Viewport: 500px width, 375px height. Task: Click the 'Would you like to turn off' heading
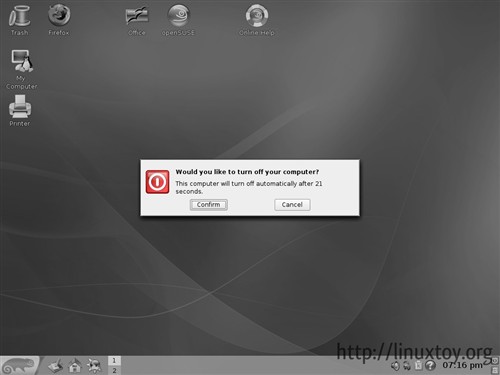pos(247,172)
